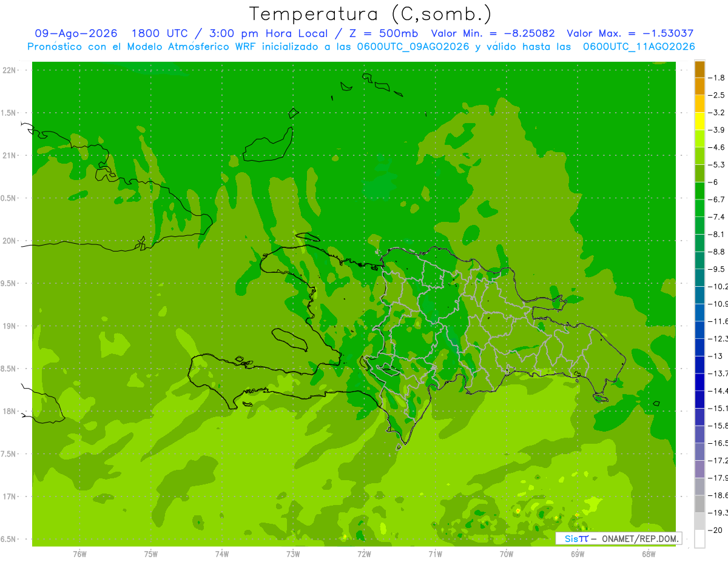
Task: Click the "-13" colorbar value
Action: pyautogui.click(x=716, y=356)
